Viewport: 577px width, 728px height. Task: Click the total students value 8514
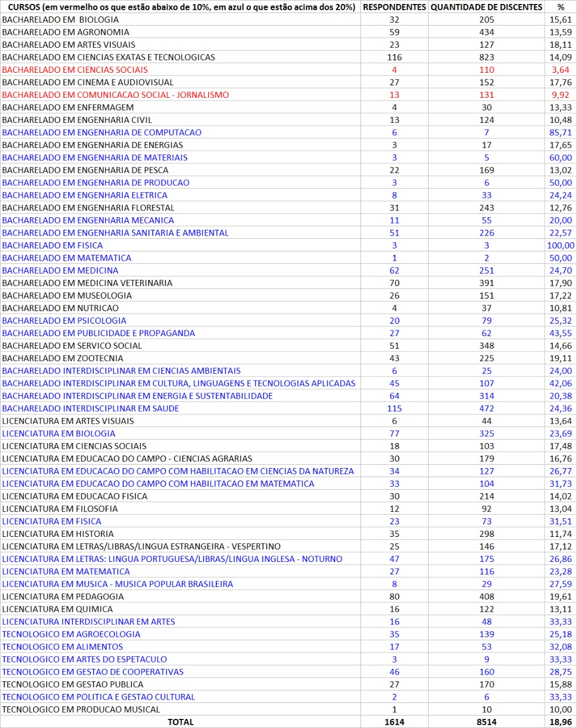(486, 722)
